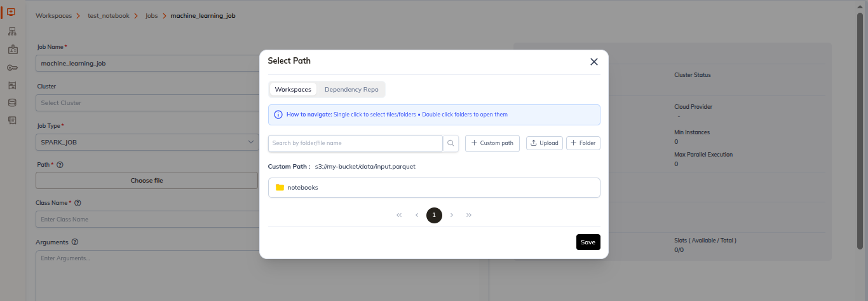
Task: Open the hierarchy/cluster icon in sidebar
Action: point(12,32)
